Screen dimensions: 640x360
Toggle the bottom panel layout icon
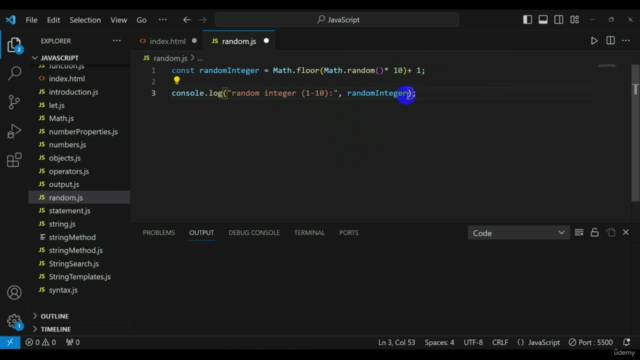(543, 20)
